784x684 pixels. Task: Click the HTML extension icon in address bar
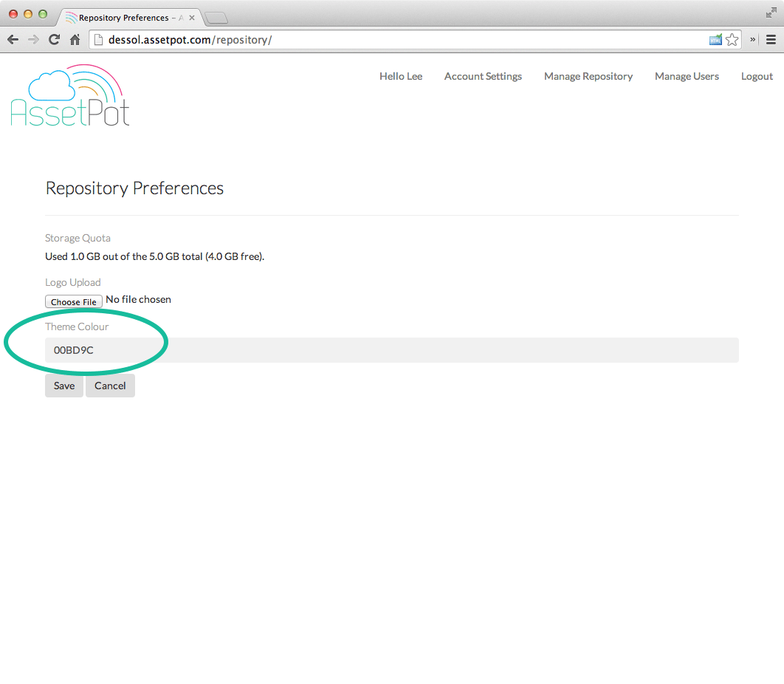coord(715,40)
